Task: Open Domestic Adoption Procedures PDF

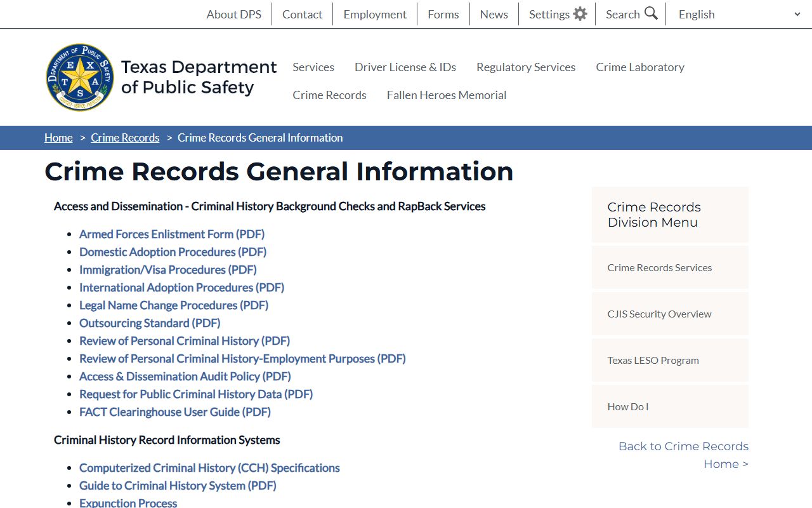Action: pyautogui.click(x=173, y=252)
